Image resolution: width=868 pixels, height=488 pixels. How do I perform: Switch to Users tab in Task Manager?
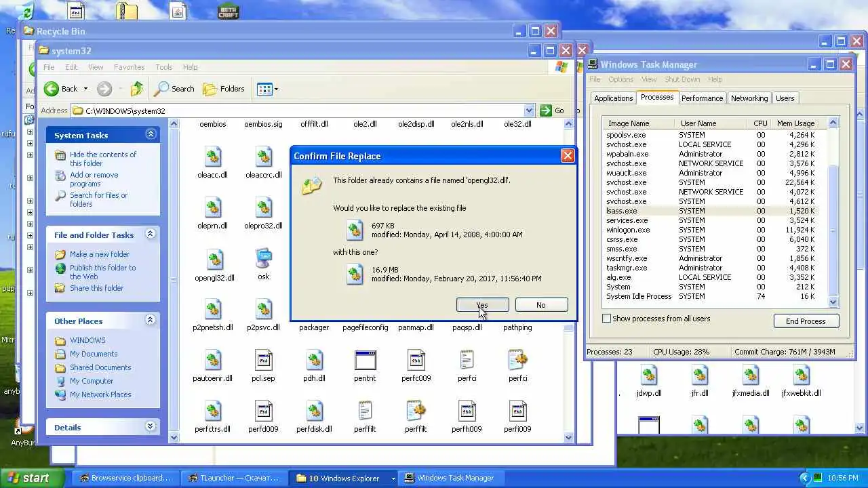pyautogui.click(x=785, y=98)
